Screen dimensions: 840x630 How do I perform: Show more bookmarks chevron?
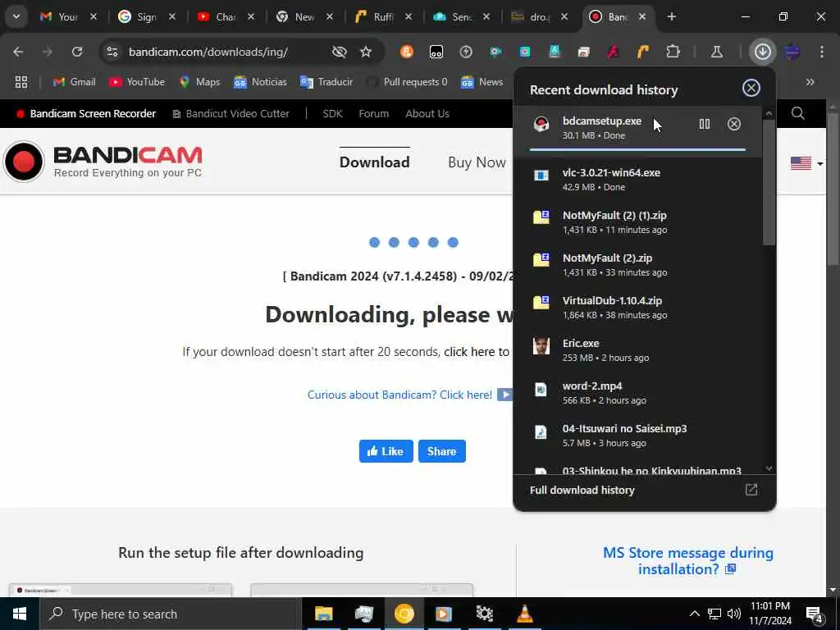pyautogui.click(x=810, y=82)
